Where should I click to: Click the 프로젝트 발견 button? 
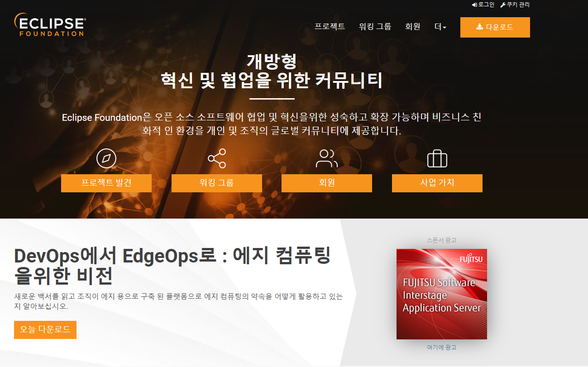(x=106, y=183)
